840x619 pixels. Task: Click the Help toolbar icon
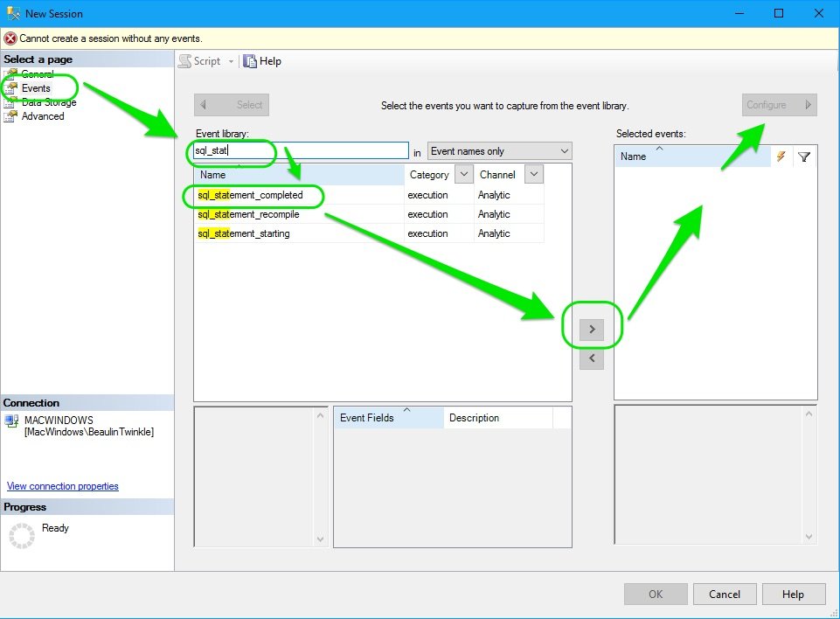pos(249,61)
